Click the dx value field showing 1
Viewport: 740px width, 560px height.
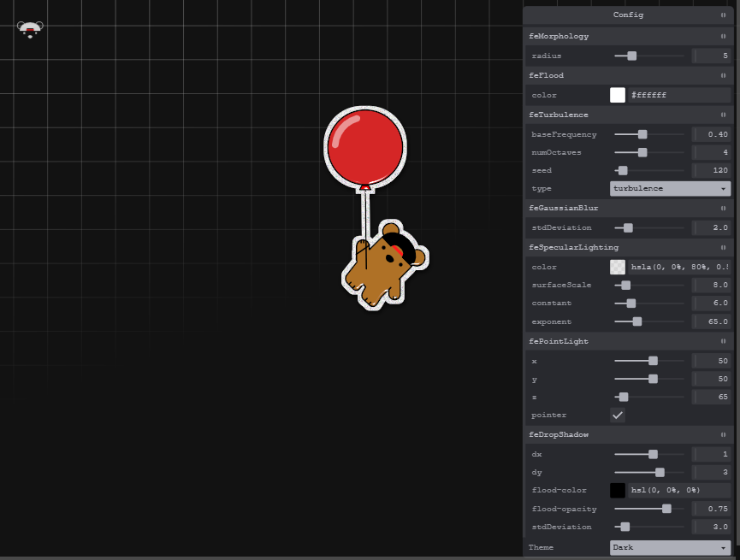(x=711, y=454)
